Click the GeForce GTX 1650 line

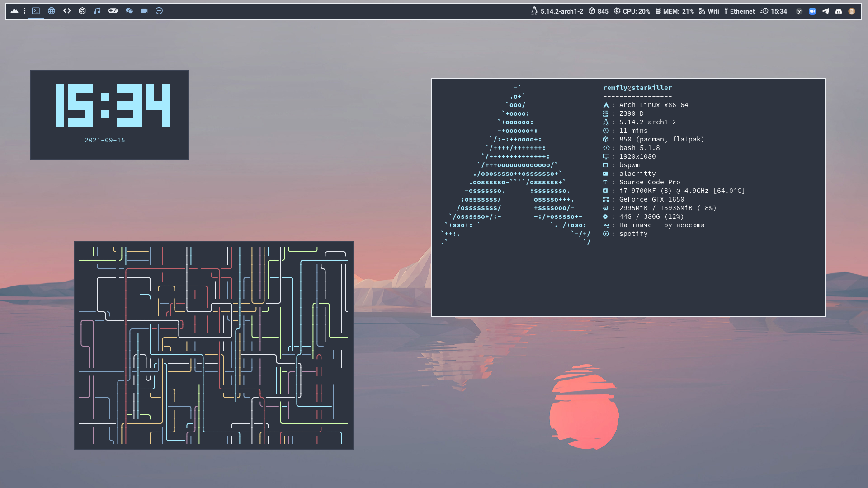644,199
